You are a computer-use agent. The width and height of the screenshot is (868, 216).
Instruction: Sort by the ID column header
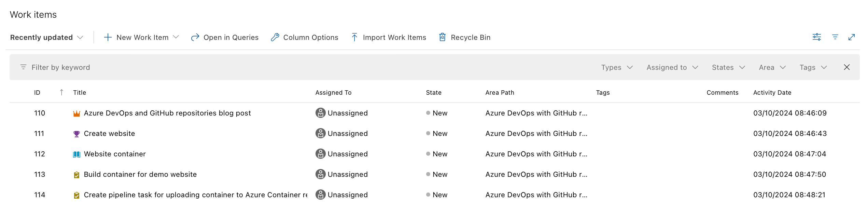pos(37,93)
